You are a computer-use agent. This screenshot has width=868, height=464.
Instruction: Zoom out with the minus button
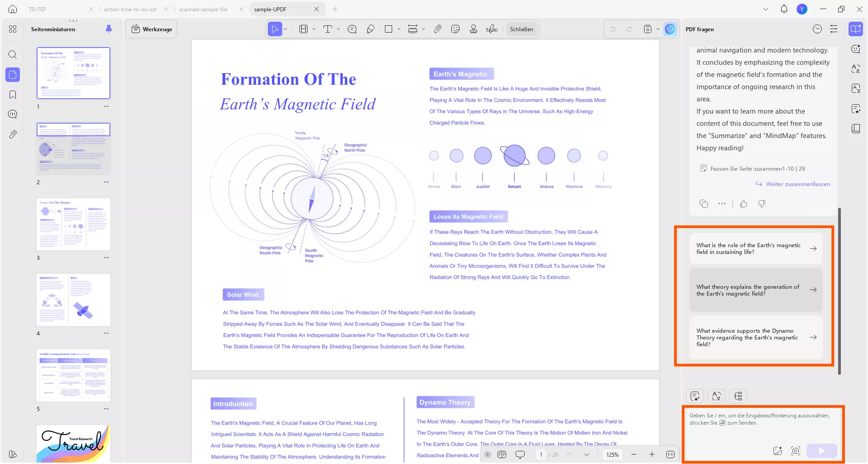[x=634, y=454]
